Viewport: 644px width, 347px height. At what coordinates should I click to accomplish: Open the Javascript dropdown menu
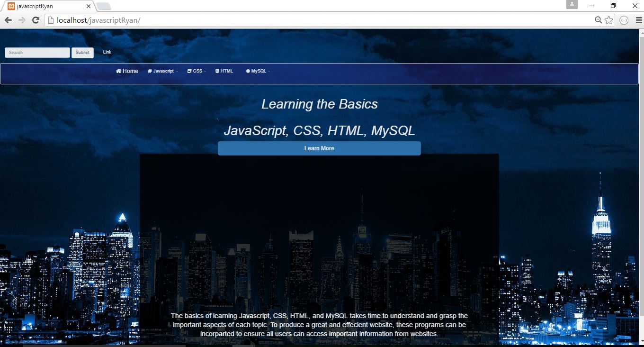(x=162, y=71)
